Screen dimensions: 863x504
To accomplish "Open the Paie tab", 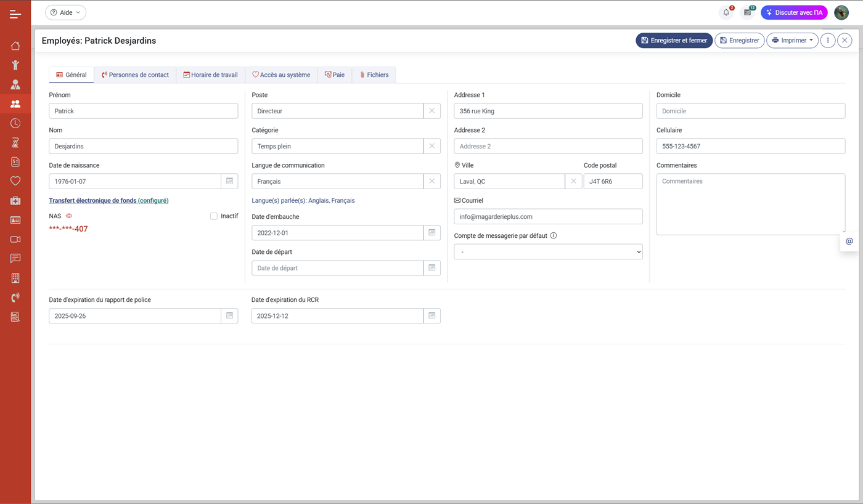I will tap(335, 75).
